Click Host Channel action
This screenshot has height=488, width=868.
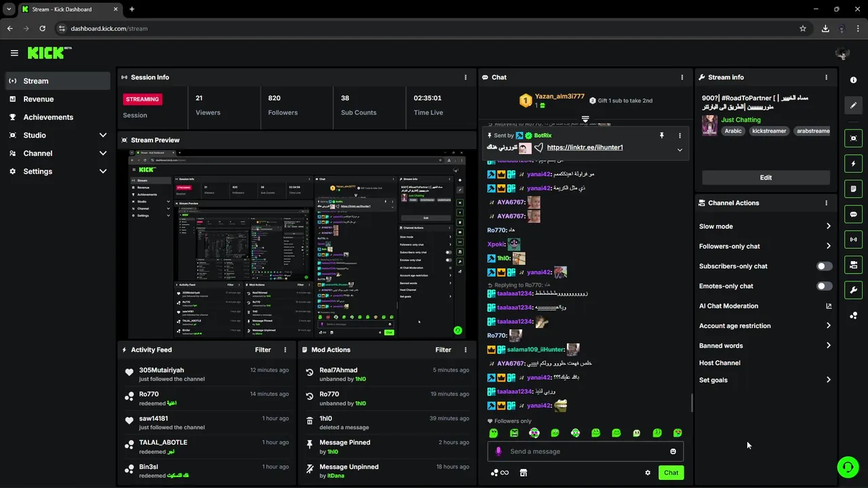pyautogui.click(x=719, y=363)
